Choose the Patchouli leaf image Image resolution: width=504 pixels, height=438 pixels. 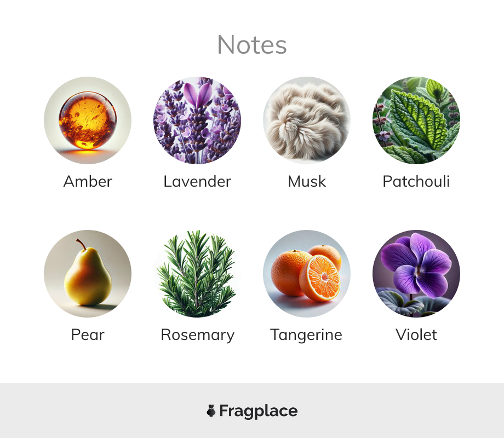[x=416, y=120]
